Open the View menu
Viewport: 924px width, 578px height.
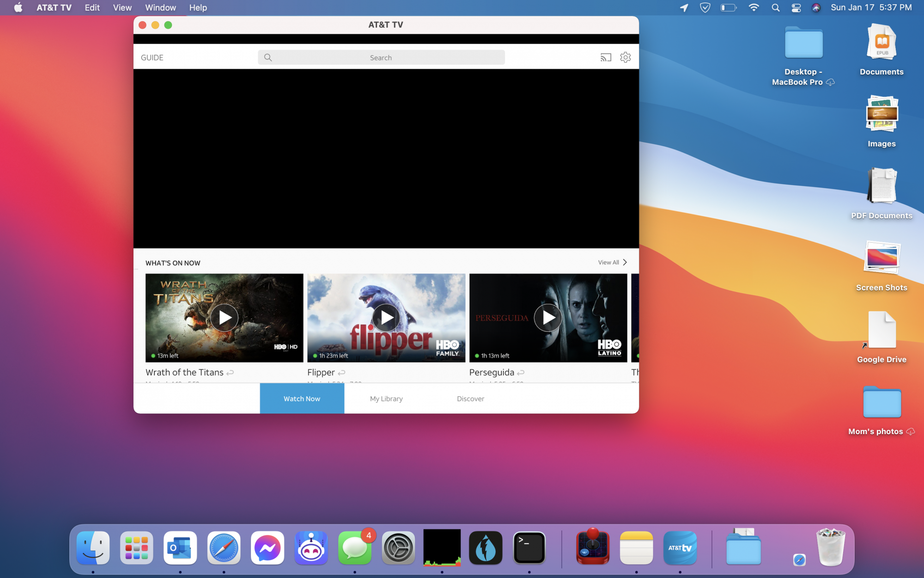pyautogui.click(x=122, y=7)
